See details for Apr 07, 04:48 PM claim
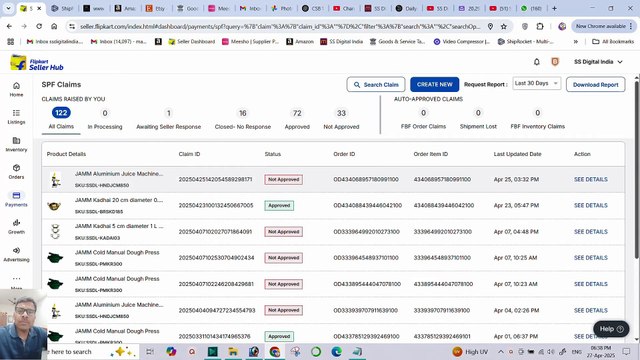Screen dimensions: 640x360 [x=591, y=231]
